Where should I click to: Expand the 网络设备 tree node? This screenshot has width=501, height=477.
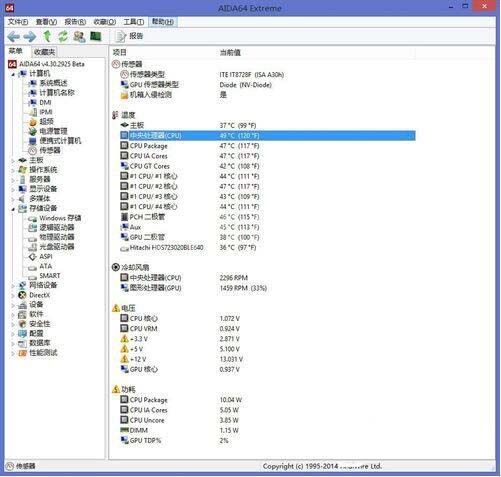click(13, 286)
